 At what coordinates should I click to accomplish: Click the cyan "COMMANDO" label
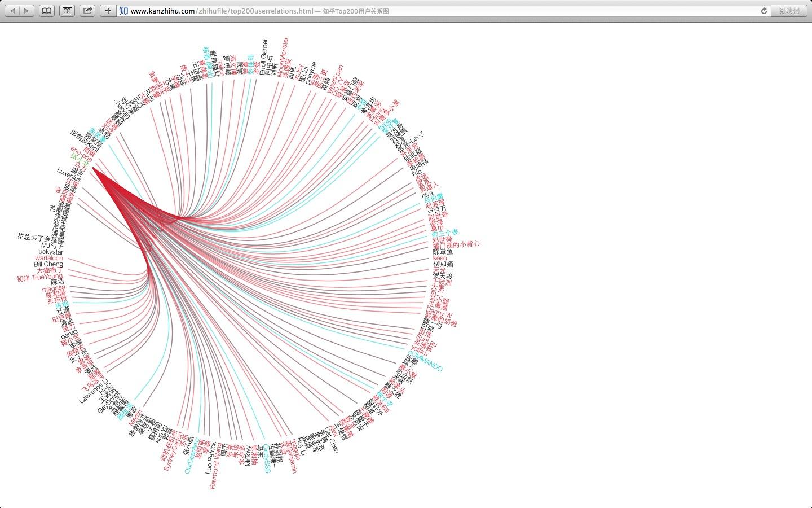coord(425,360)
